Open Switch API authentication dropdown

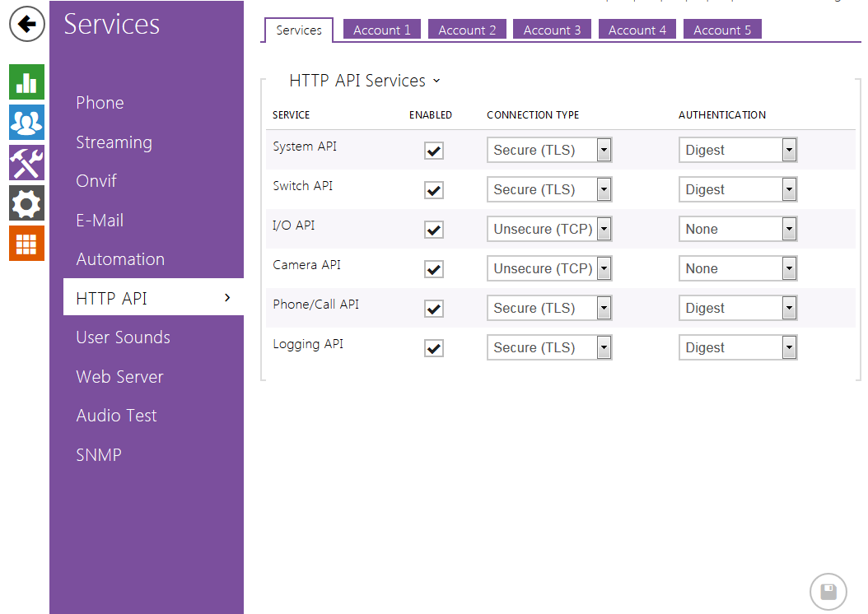pyautogui.click(x=737, y=189)
